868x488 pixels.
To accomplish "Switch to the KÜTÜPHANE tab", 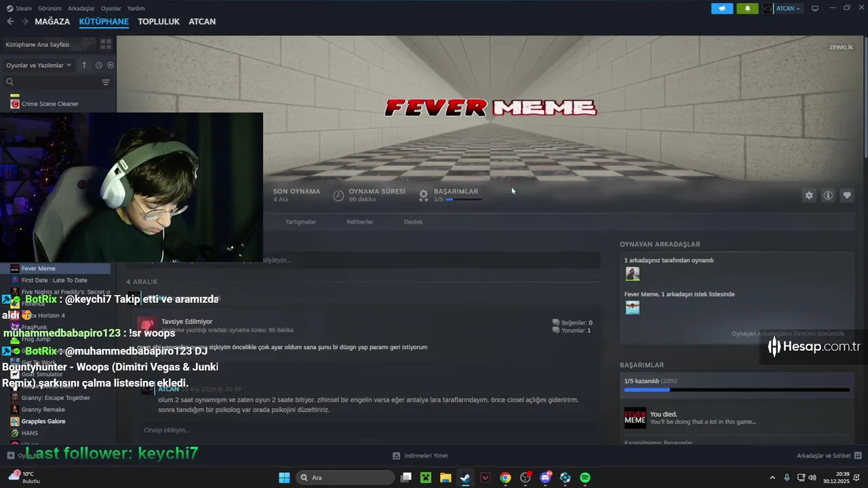I will [104, 22].
